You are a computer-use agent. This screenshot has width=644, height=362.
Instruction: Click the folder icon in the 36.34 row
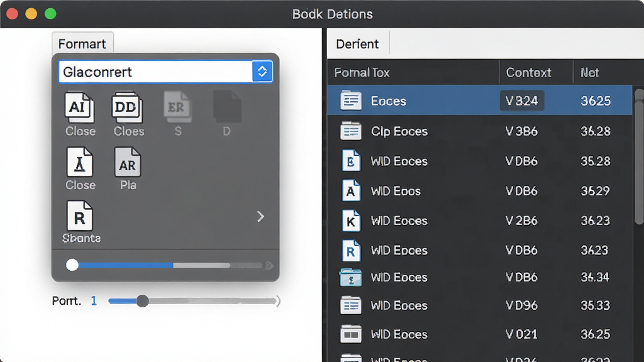pyautogui.click(x=351, y=277)
